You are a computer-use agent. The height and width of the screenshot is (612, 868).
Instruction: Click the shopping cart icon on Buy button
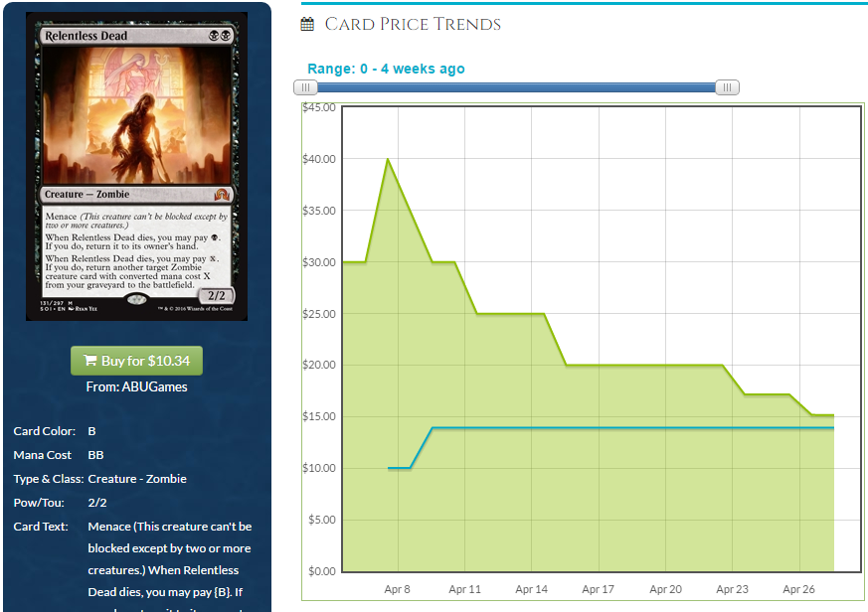pos(89,361)
